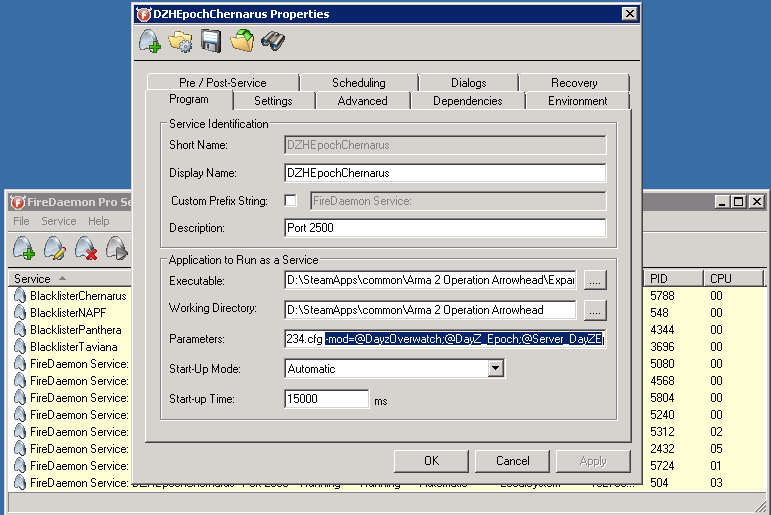
Task: Click the Cancel button
Action: pos(512,461)
